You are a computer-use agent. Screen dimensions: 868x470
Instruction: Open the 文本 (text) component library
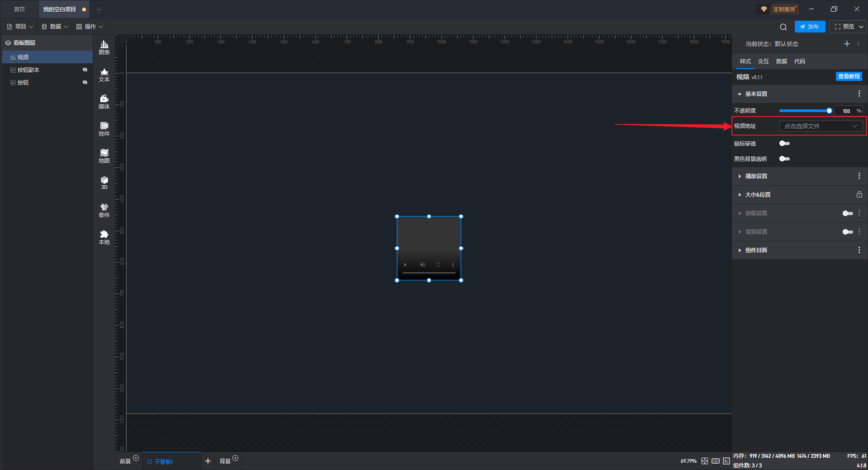click(104, 75)
